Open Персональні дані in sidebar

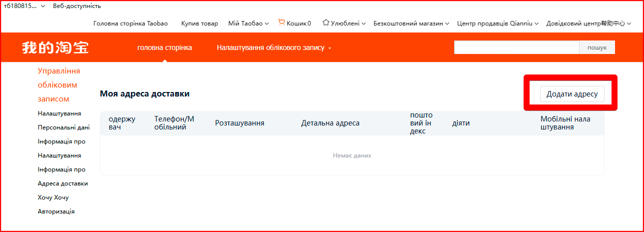[63, 127]
